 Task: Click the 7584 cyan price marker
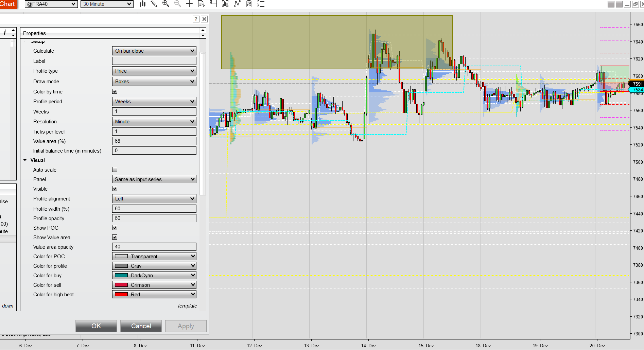point(637,90)
